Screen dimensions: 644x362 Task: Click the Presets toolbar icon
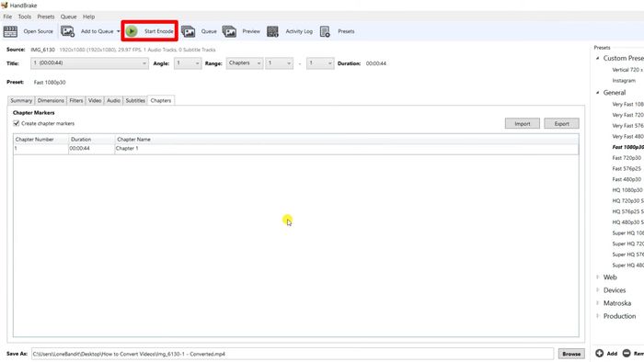click(325, 31)
